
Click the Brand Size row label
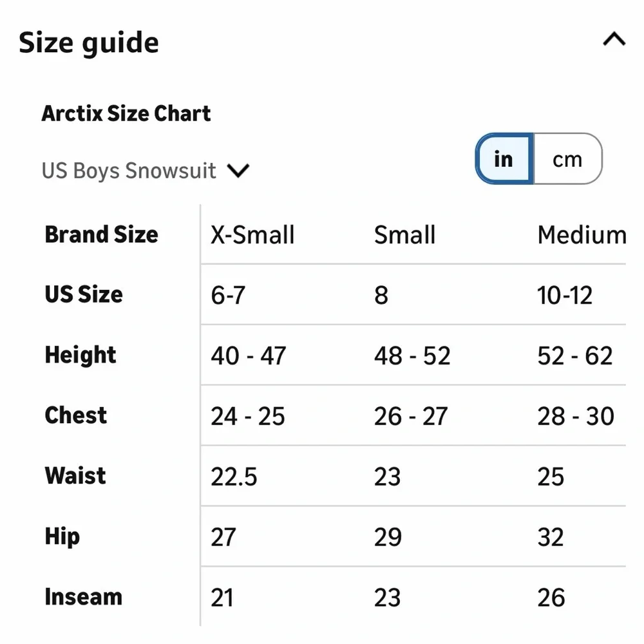(101, 234)
